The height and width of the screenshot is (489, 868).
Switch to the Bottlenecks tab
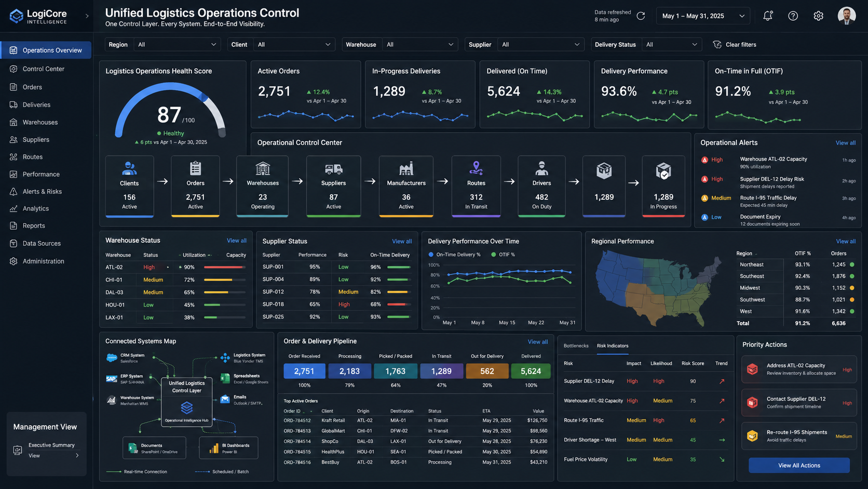coord(576,346)
